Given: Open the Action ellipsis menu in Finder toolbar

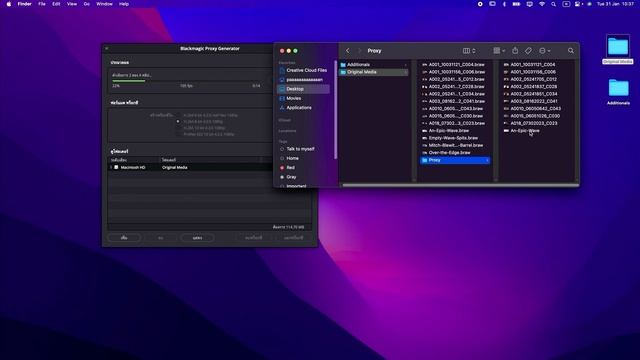Looking at the screenshot, I should [544, 51].
